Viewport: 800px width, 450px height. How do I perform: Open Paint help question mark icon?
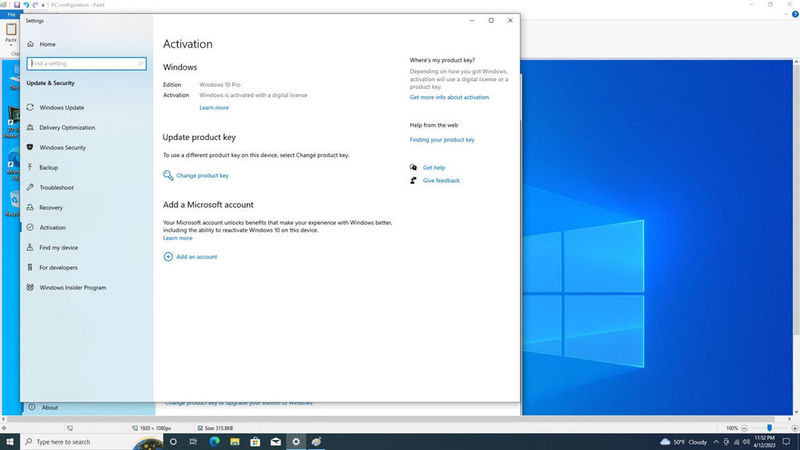[x=795, y=14]
